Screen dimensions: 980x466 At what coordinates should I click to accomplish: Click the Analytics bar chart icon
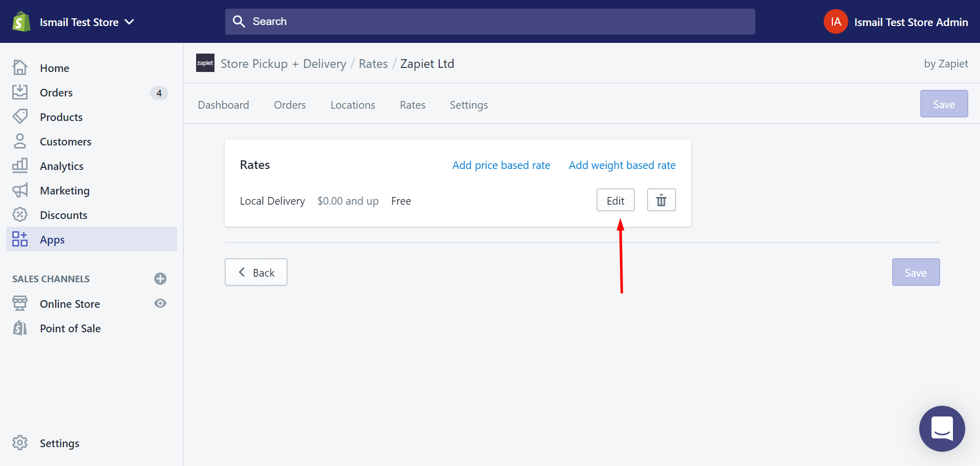click(x=20, y=165)
